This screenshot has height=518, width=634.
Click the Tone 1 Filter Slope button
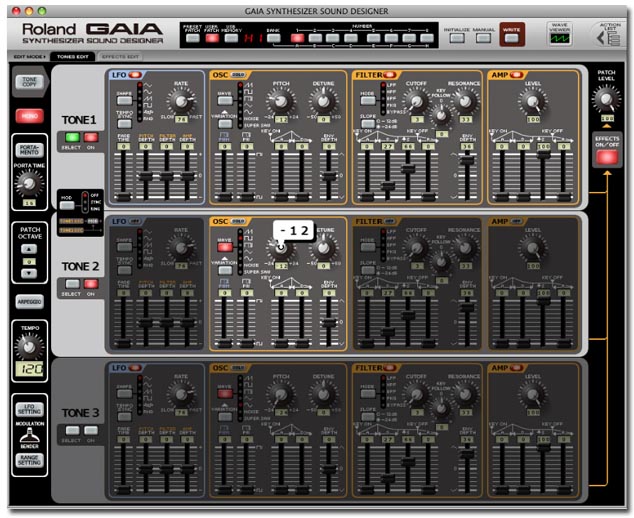click(368, 123)
